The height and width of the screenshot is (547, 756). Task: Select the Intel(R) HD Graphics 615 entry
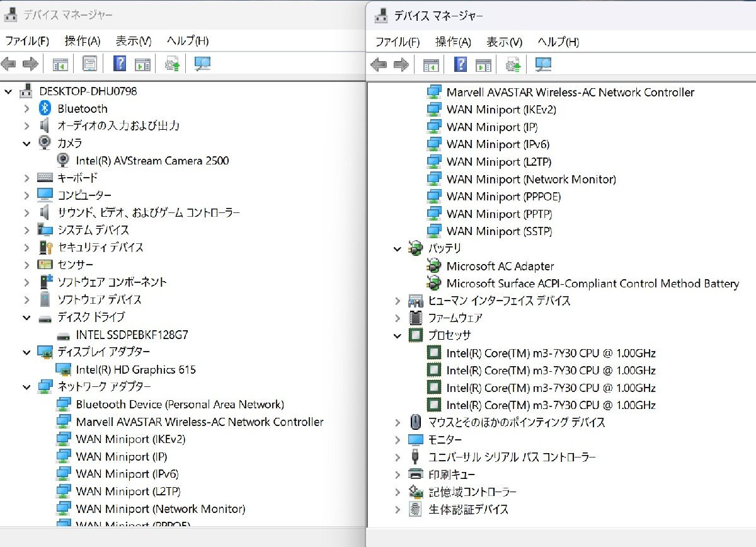[x=135, y=370]
